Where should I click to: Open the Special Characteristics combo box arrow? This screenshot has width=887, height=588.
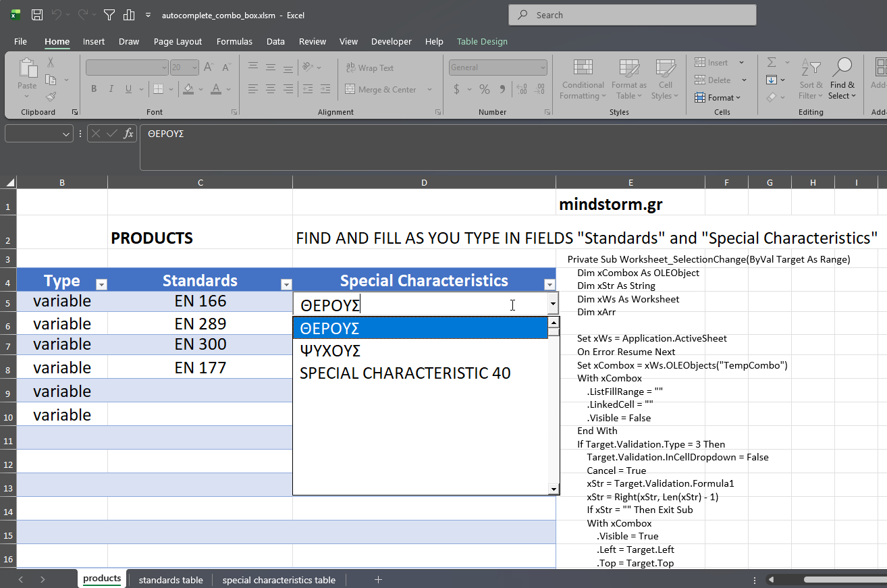tap(553, 304)
